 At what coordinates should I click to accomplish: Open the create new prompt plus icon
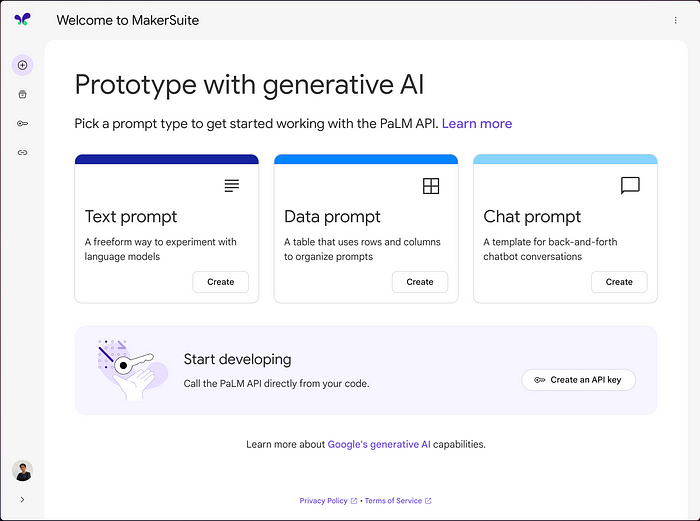pos(22,65)
